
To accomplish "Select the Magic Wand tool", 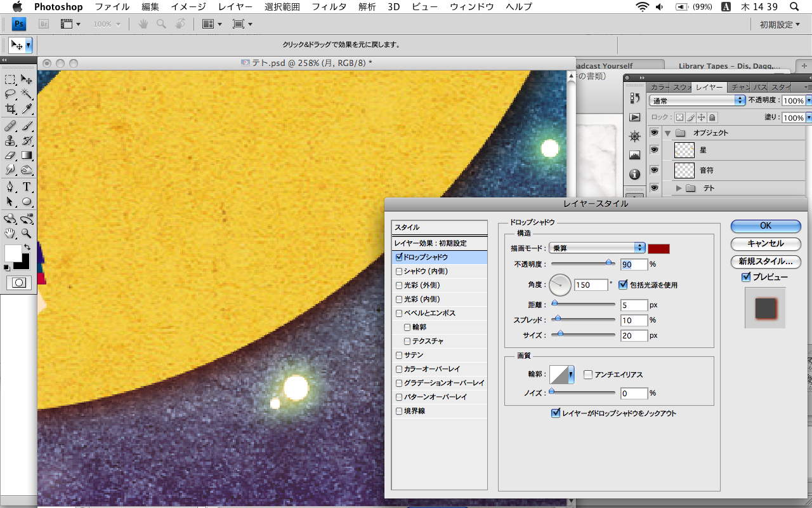I will tap(27, 94).
